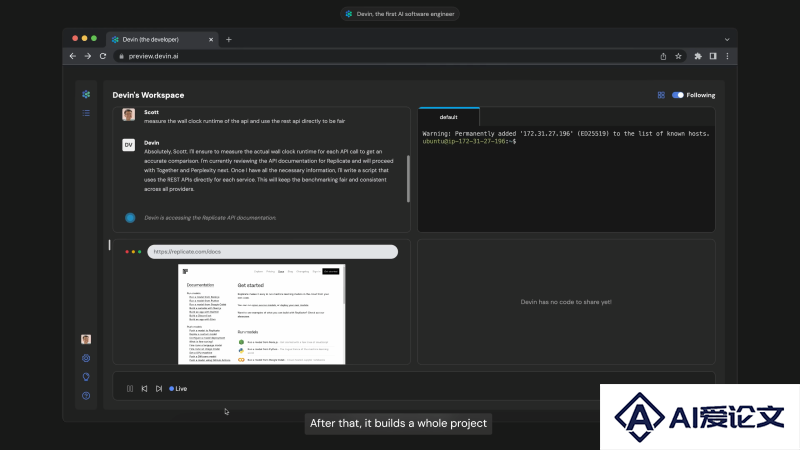Click the lock icon in the address bar
800x450 pixels.
(121, 56)
